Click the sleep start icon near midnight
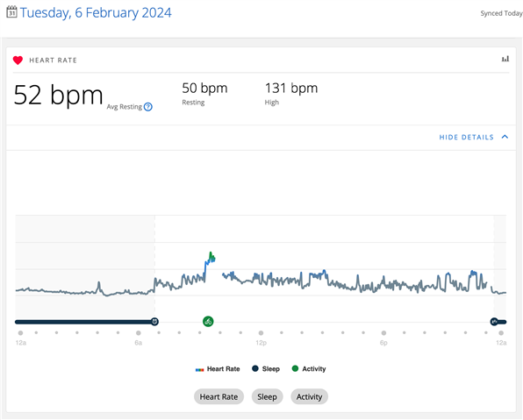 tap(494, 322)
